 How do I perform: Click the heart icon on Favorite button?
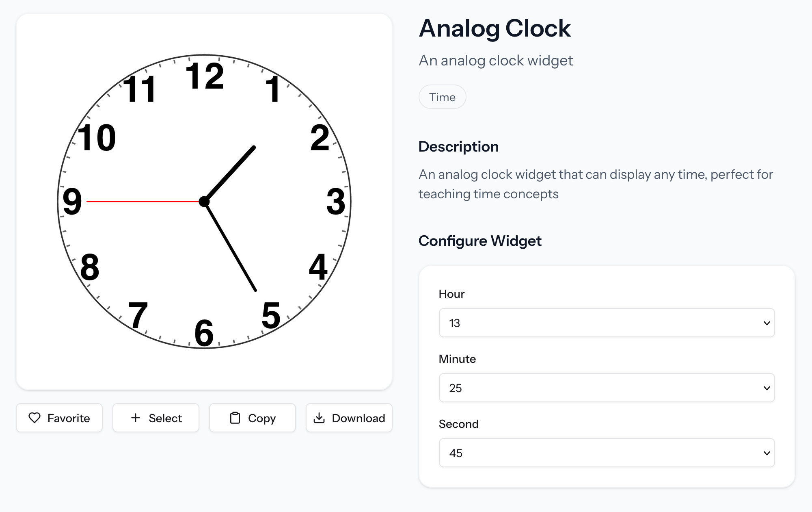click(x=35, y=418)
